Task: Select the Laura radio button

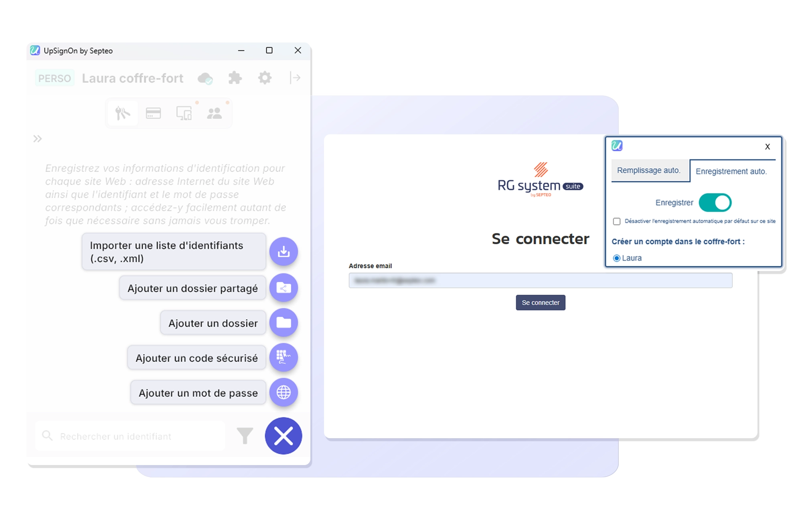Action: [x=616, y=258]
